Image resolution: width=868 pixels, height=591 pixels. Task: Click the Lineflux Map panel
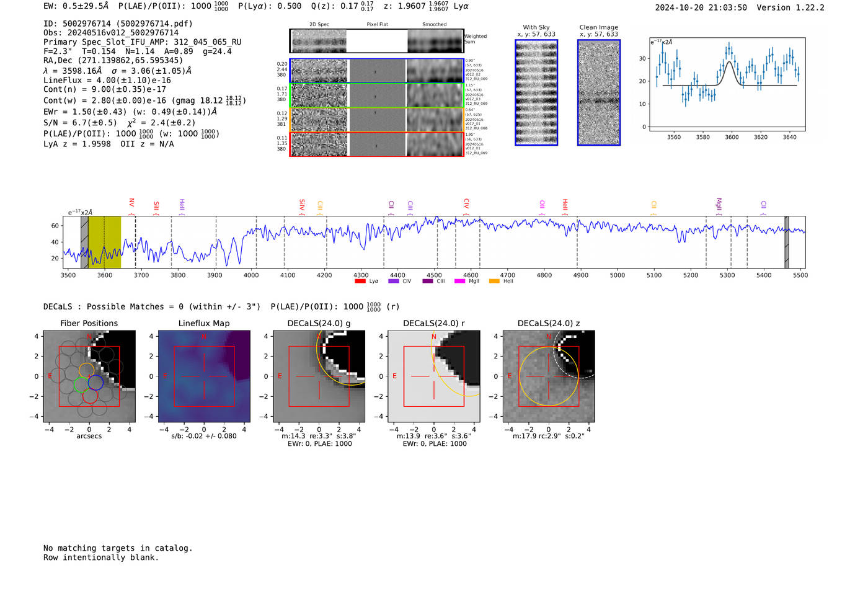click(204, 376)
